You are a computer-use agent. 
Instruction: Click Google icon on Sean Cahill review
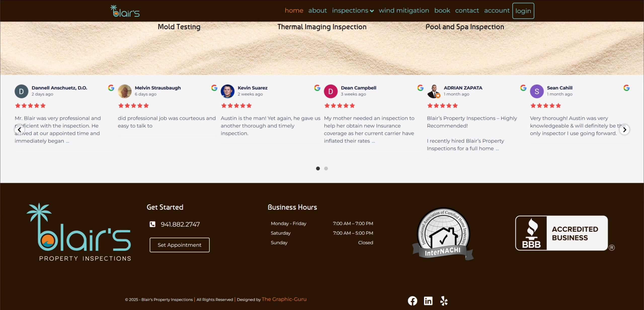(626, 88)
